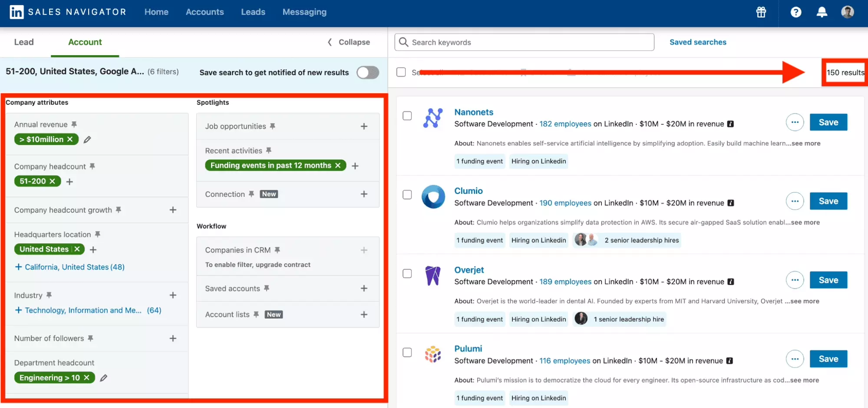The image size is (868, 408).
Task: Select the Overjet checkbox
Action: pyautogui.click(x=407, y=273)
